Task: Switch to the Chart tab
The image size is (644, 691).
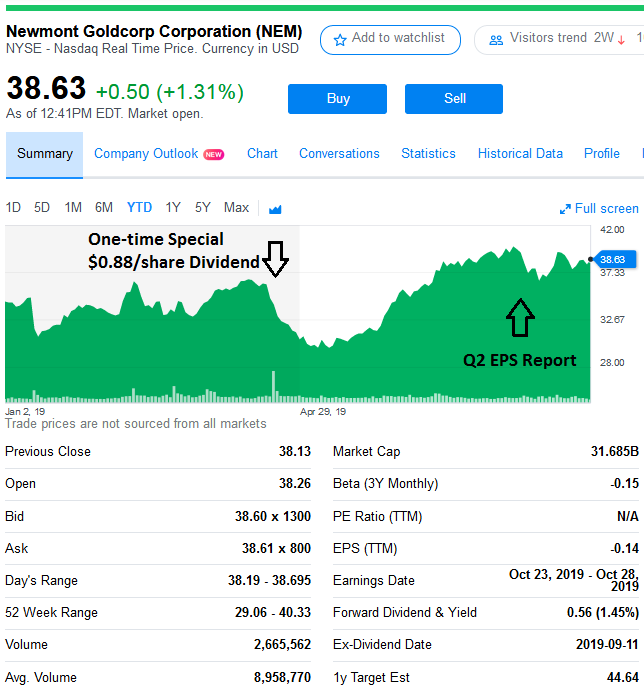Action: pos(262,153)
